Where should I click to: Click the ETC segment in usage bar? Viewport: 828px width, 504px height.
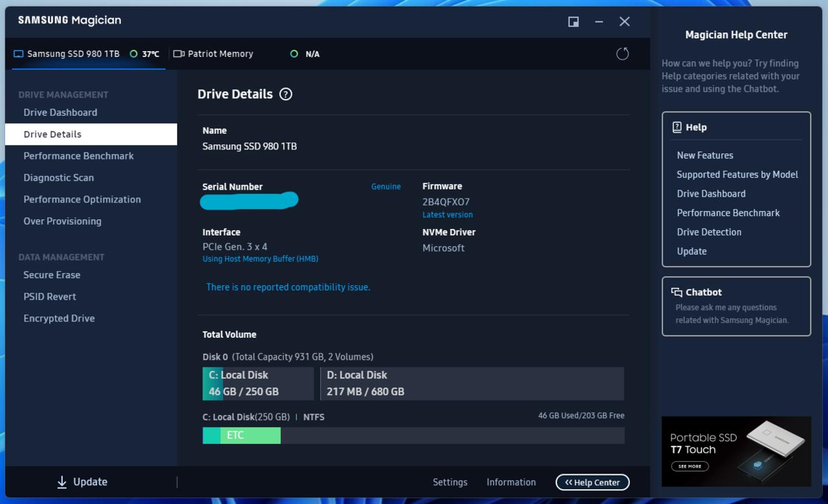point(250,435)
